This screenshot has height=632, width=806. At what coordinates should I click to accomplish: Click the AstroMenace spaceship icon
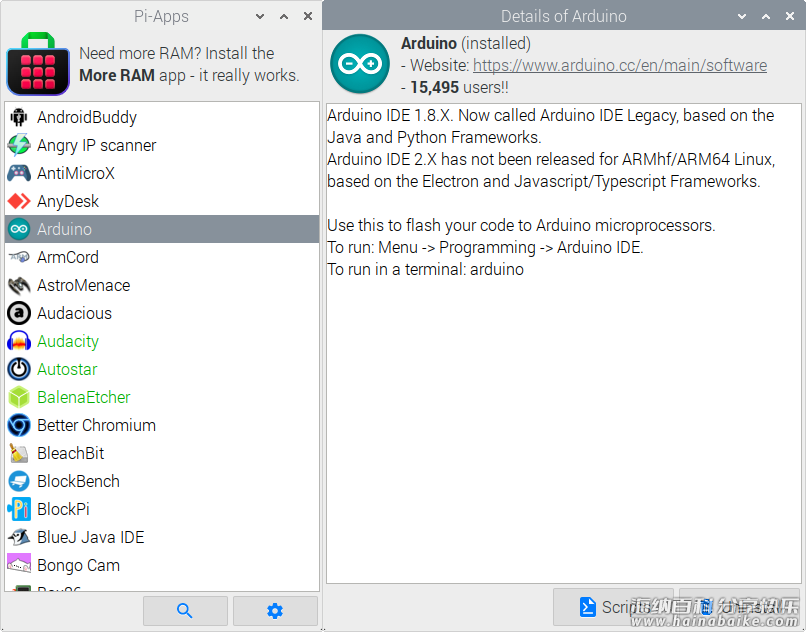coord(19,285)
